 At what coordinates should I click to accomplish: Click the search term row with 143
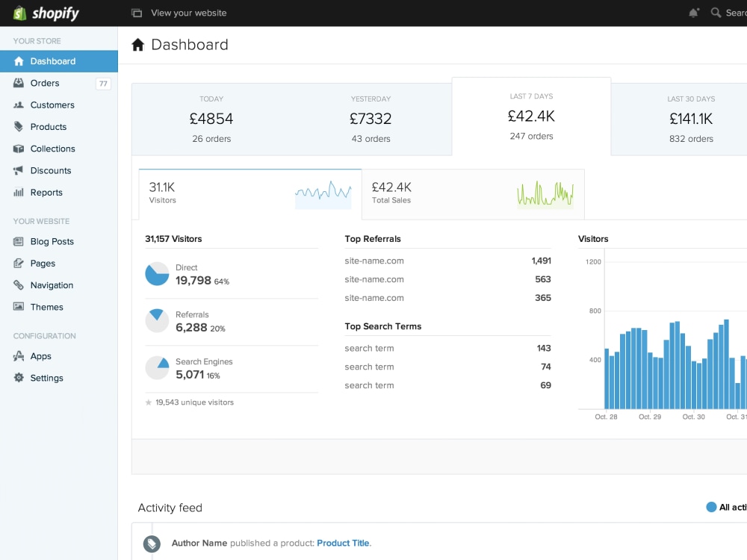[x=447, y=348]
